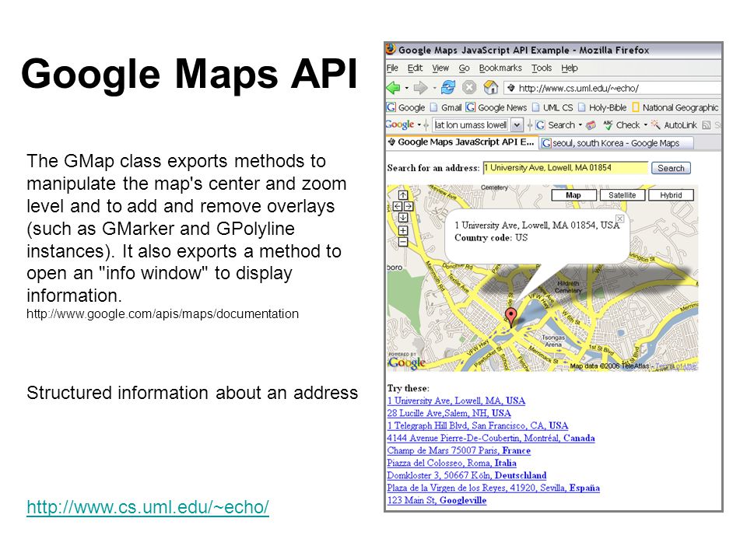Open the Help menu
The height and width of the screenshot is (560, 747).
[570, 68]
